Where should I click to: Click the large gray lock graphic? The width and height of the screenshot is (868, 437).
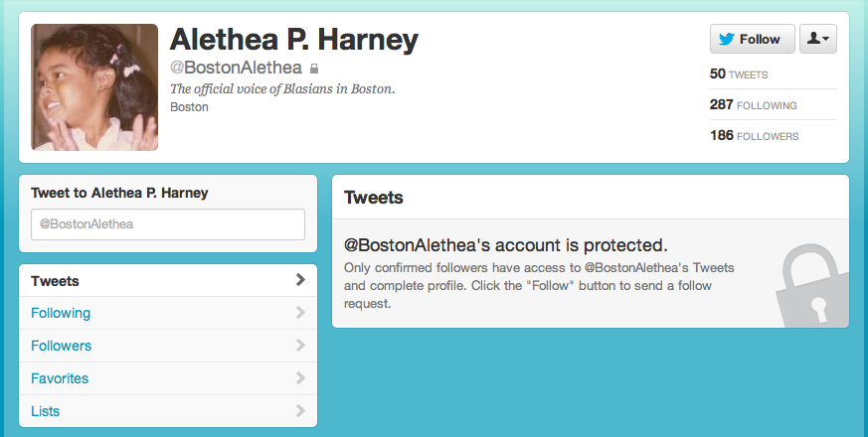pos(812,285)
